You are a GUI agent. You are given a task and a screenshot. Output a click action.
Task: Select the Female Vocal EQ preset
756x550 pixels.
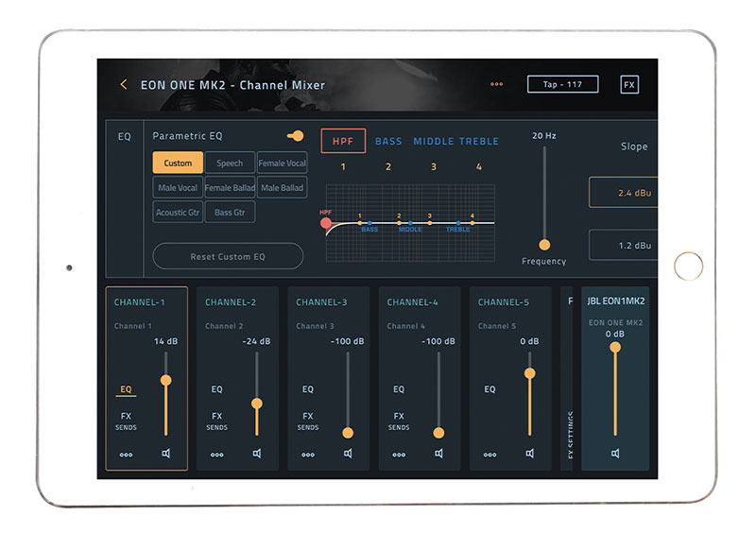coord(282,163)
